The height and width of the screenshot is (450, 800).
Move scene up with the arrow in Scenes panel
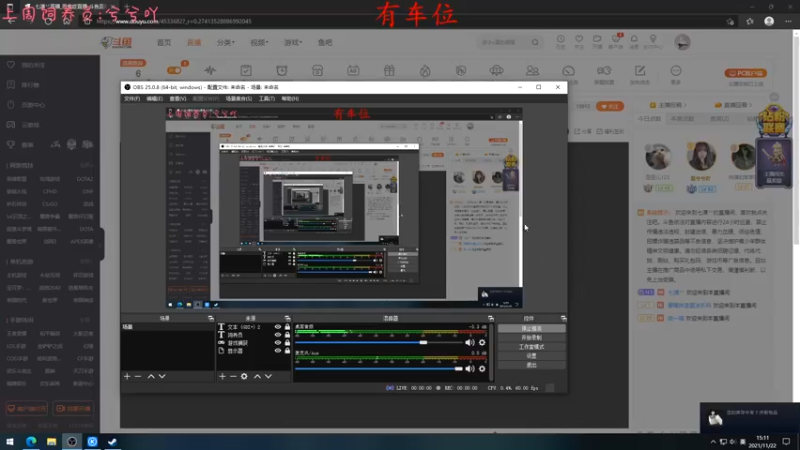click(x=151, y=377)
